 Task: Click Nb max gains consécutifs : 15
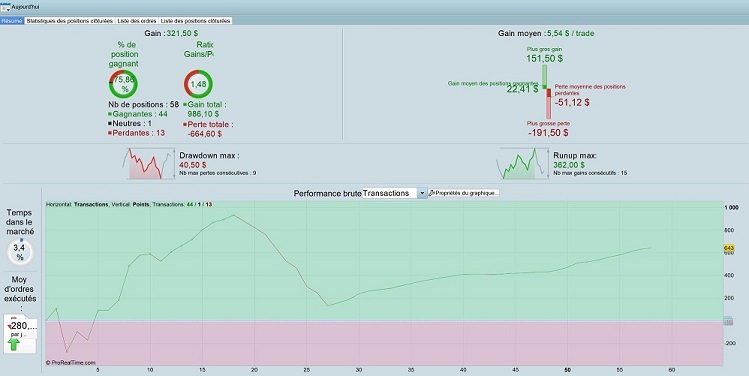pos(590,173)
